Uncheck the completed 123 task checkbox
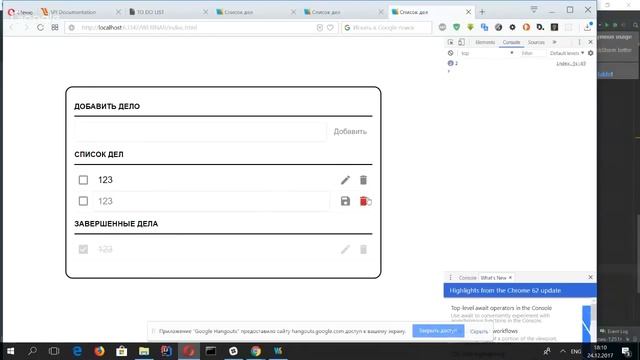The width and height of the screenshot is (640, 360). click(83, 249)
